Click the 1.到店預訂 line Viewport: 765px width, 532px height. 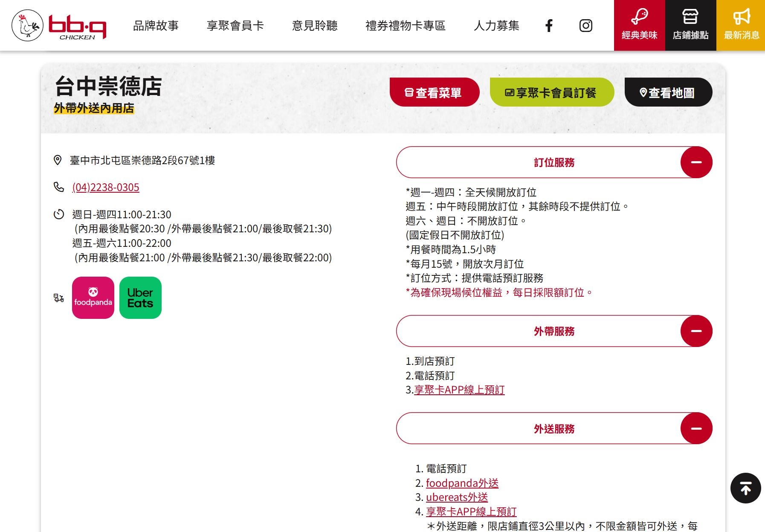pos(430,361)
